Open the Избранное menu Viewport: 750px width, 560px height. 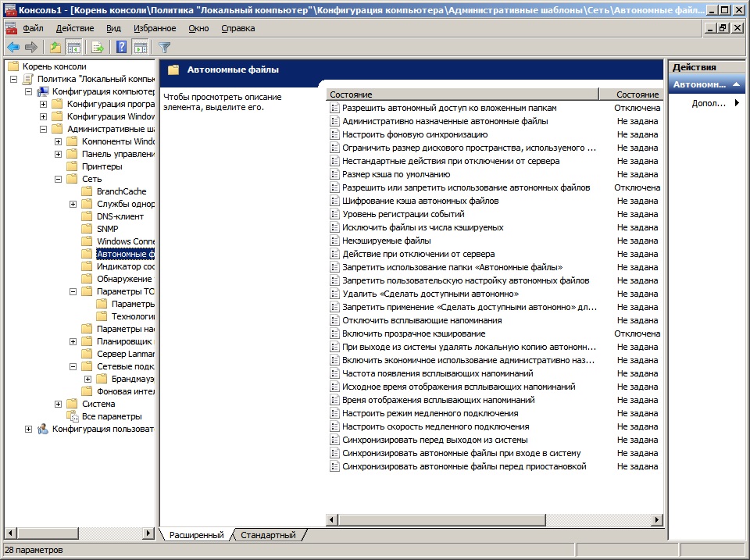[155, 28]
